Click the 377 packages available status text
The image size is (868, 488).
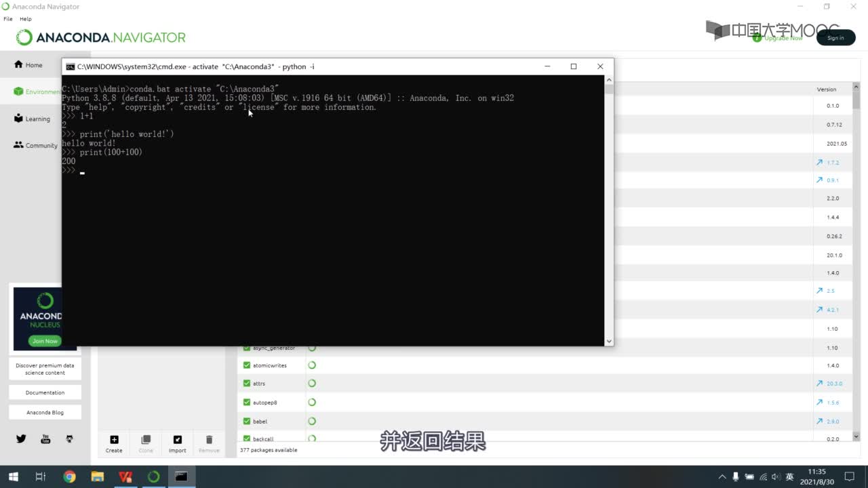[x=269, y=450]
